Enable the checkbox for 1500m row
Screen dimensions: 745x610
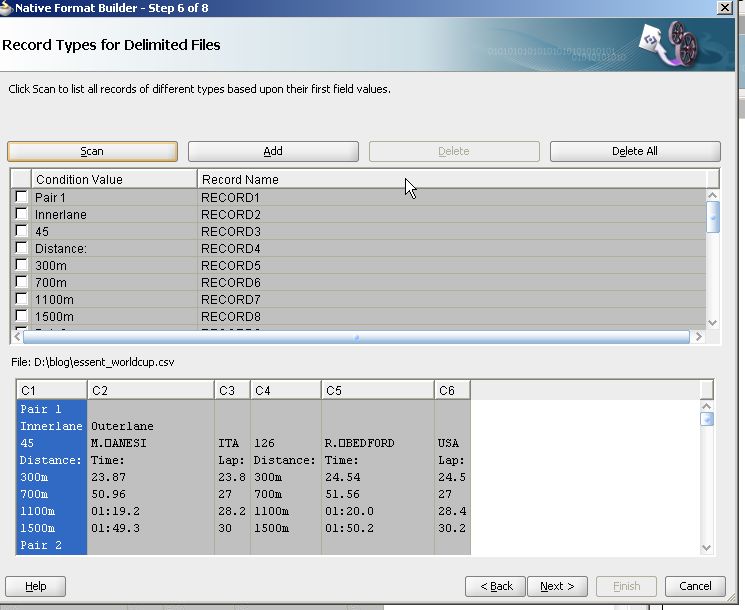click(x=21, y=316)
